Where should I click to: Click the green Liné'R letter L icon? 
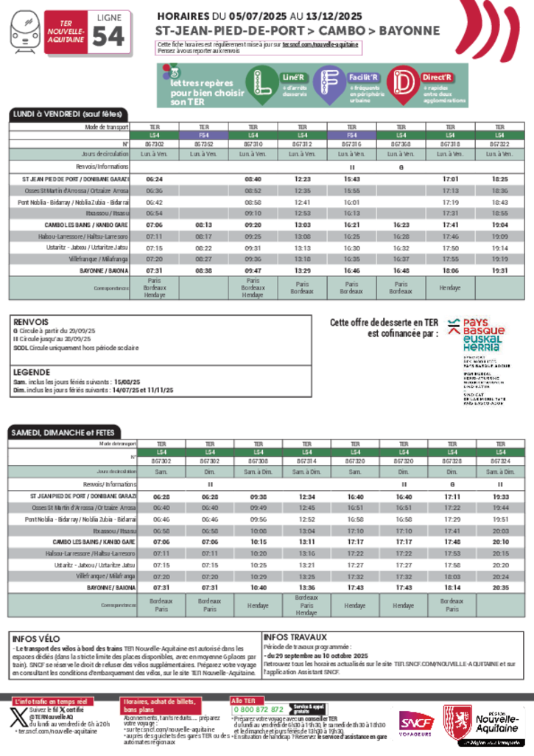(x=261, y=85)
